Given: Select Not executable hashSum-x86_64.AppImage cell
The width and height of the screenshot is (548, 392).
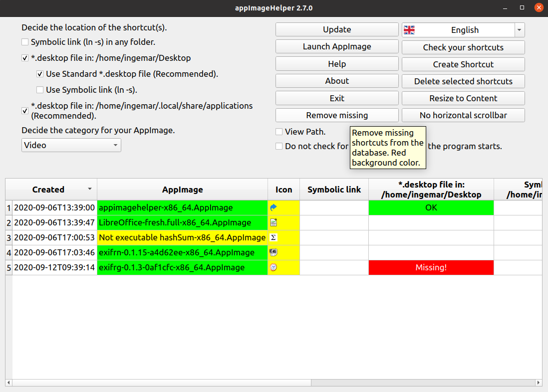Looking at the screenshot, I should (x=183, y=237).
